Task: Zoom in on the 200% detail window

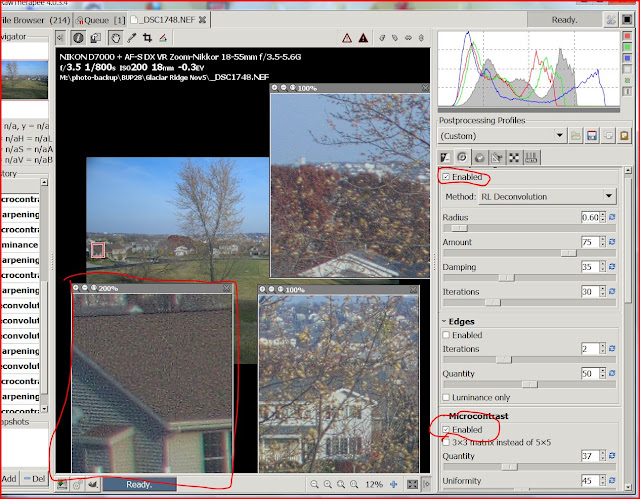Action: point(76,288)
